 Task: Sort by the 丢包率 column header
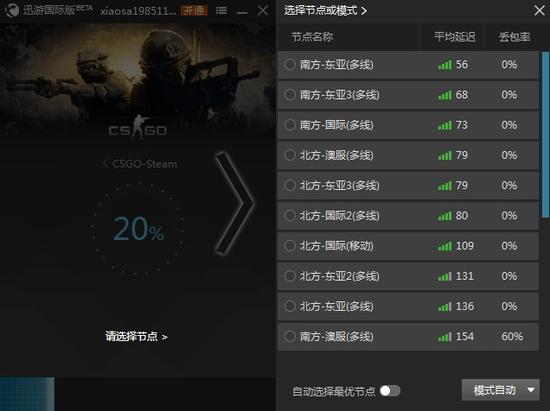[x=514, y=36]
